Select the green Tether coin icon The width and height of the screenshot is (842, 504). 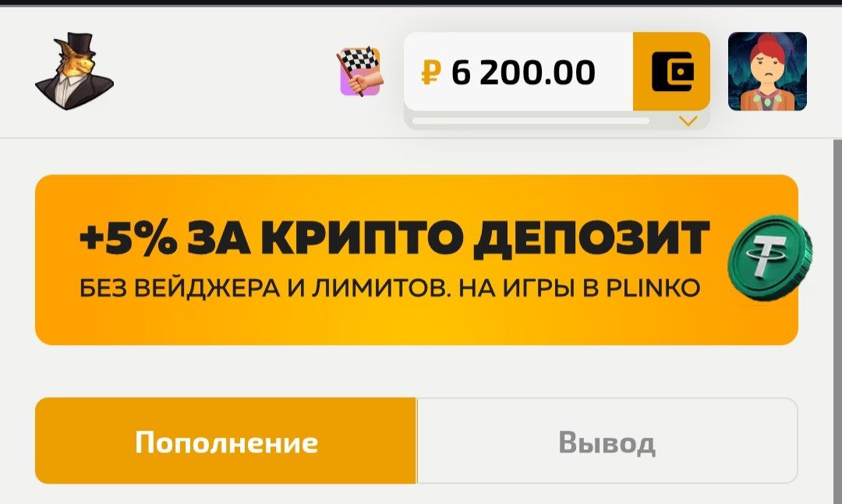769,258
